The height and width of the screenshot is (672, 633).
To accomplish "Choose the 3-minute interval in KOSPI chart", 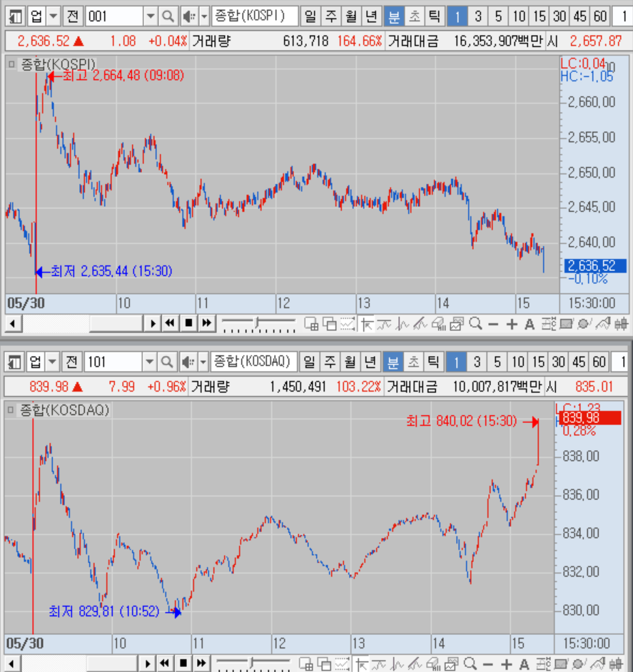I will point(477,16).
